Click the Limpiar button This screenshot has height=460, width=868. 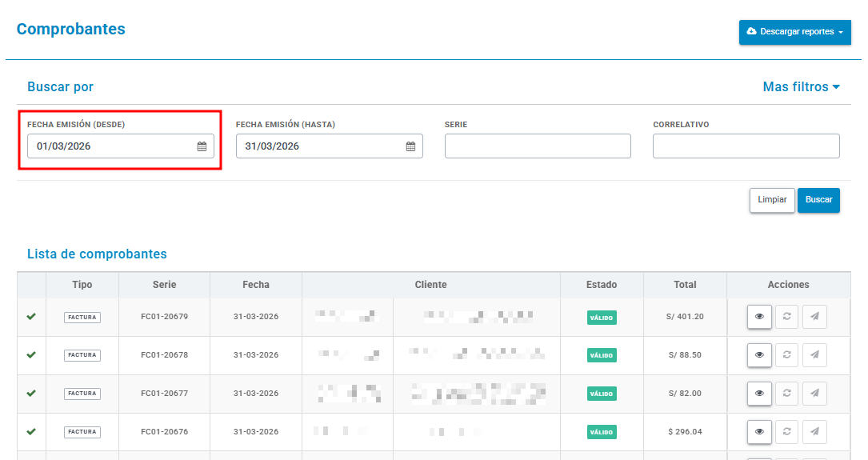pos(772,200)
